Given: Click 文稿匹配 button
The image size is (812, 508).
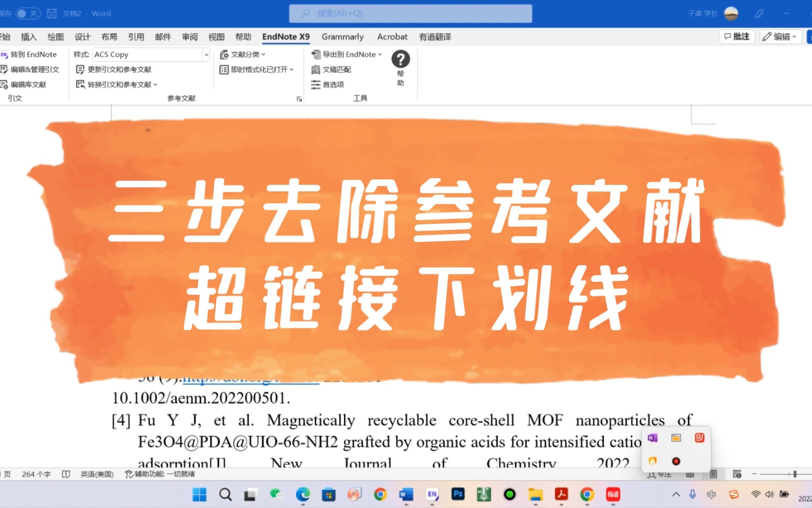Looking at the screenshot, I should pos(331,70).
